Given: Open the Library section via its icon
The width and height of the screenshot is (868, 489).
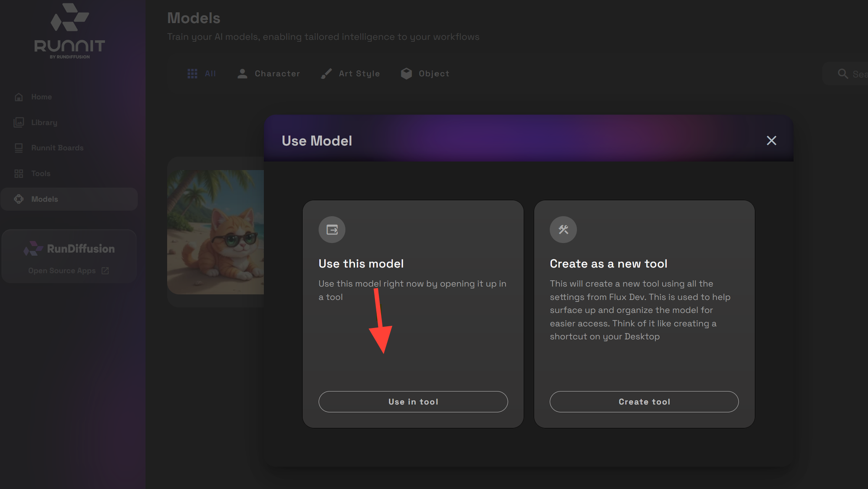Looking at the screenshot, I should (19, 122).
